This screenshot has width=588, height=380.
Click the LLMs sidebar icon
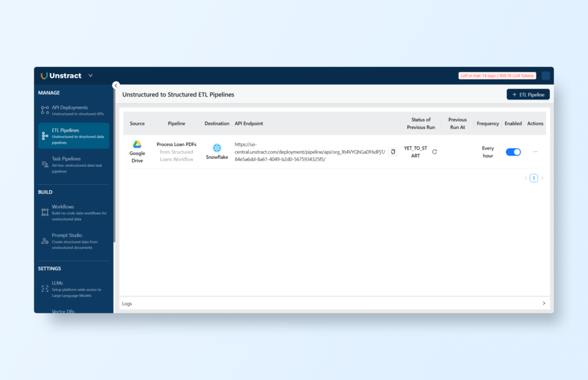click(x=45, y=288)
